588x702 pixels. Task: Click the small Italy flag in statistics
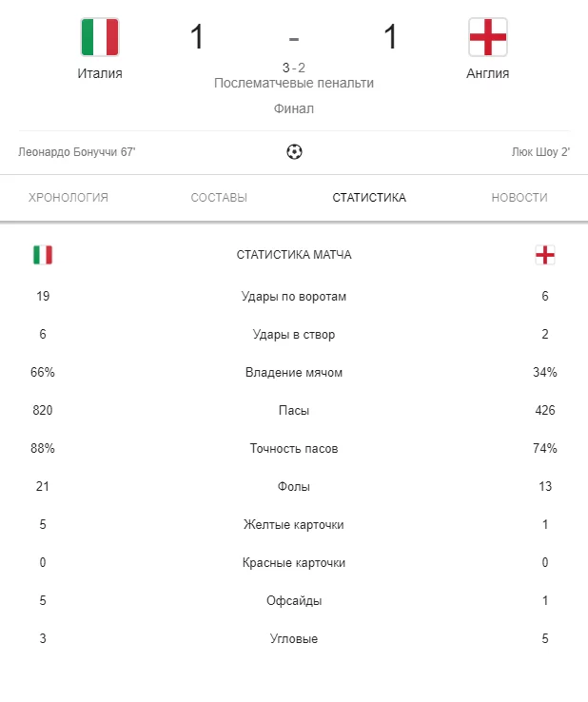tap(43, 255)
